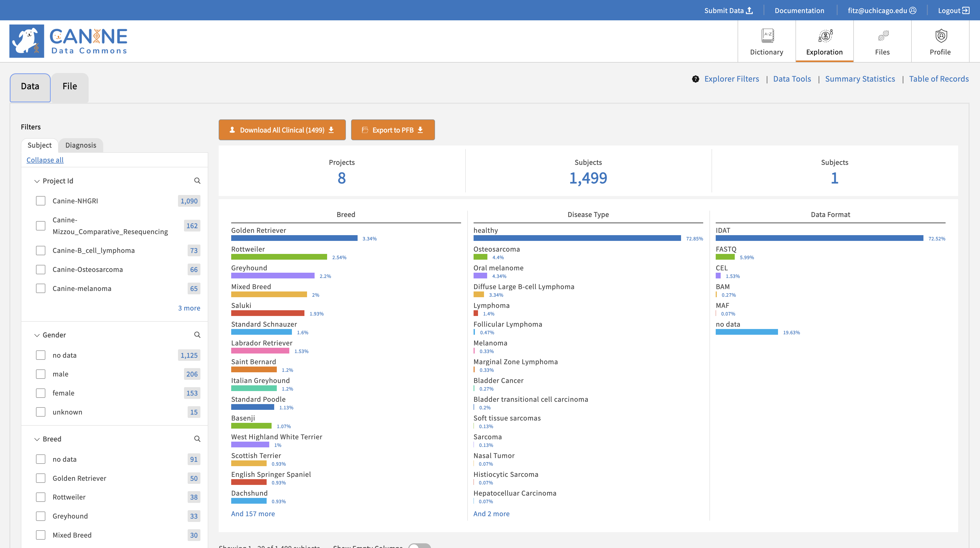Tick the Golden Retriever breed checkbox
The height and width of the screenshot is (548, 980).
[x=41, y=478]
